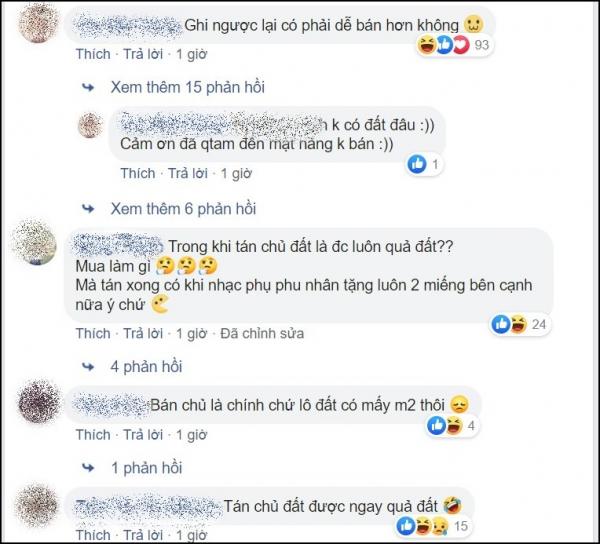Like the 'Ghi ngược lại' comment via Thích
The width and height of the screenshot is (600, 544).
pos(93,54)
